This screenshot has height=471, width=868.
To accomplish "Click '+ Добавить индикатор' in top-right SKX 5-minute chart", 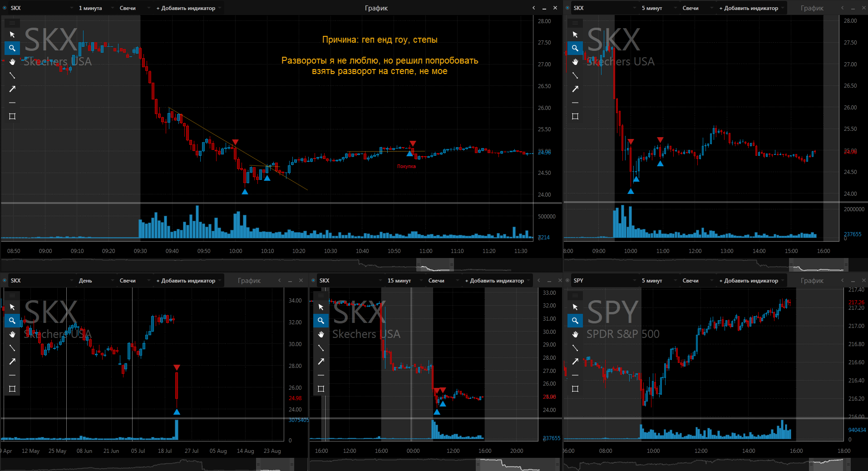I will click(x=752, y=8).
